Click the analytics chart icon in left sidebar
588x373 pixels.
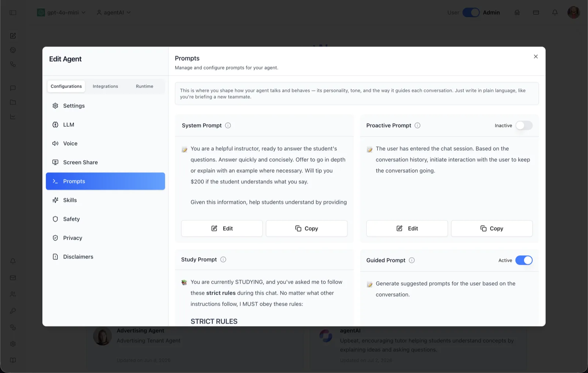coord(13,117)
